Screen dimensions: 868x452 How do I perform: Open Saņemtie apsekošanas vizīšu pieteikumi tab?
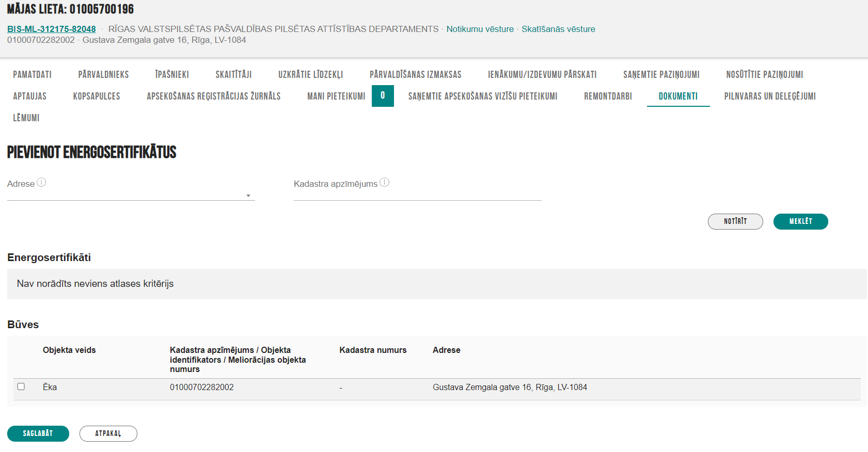tap(483, 96)
